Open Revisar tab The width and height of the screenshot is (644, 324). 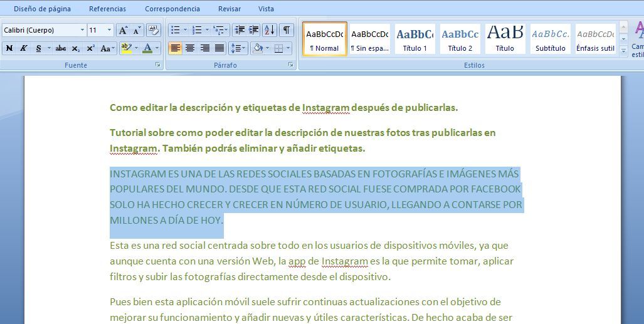(x=230, y=9)
